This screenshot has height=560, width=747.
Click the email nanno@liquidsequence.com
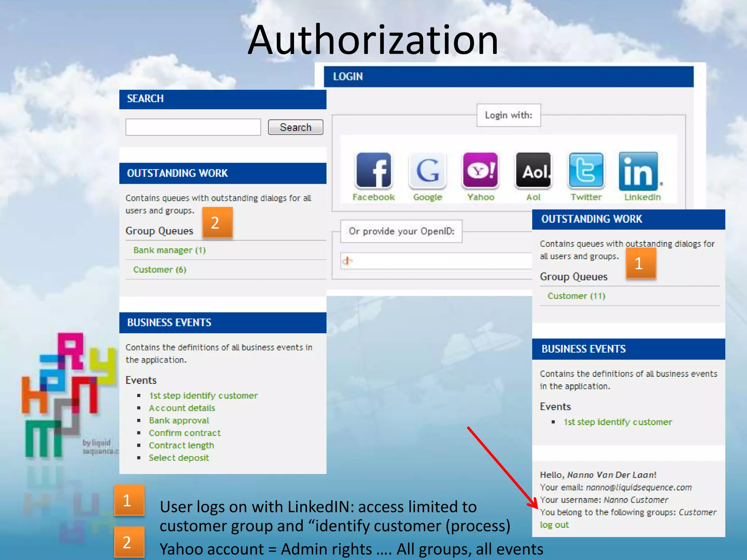(x=639, y=487)
